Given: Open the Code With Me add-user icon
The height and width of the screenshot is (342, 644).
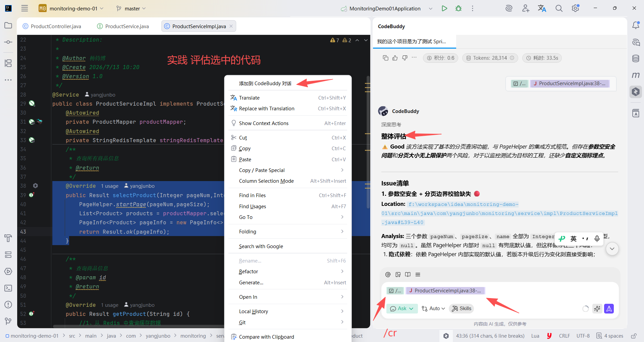Looking at the screenshot, I should (x=526, y=8).
